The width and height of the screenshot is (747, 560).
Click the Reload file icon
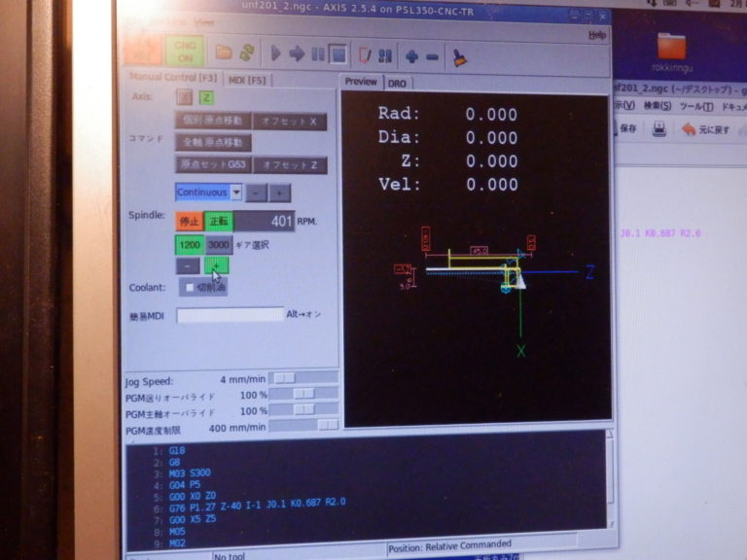246,53
